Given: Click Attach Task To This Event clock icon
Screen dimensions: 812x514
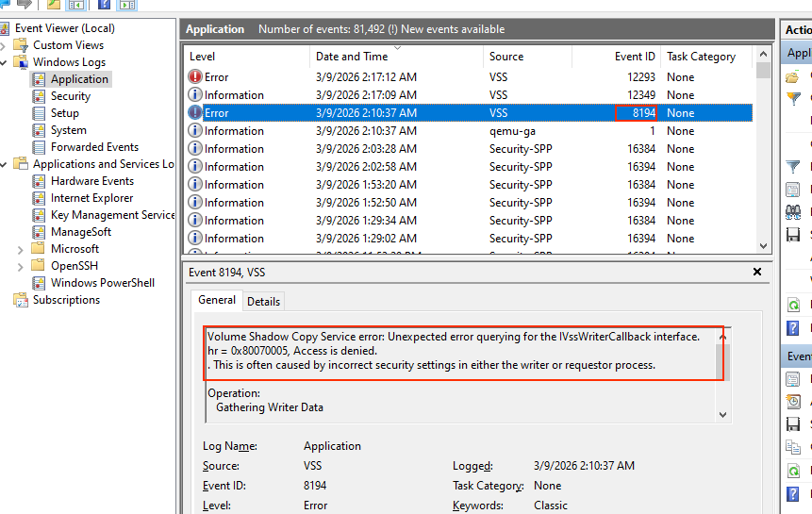Looking at the screenshot, I should tap(793, 401).
